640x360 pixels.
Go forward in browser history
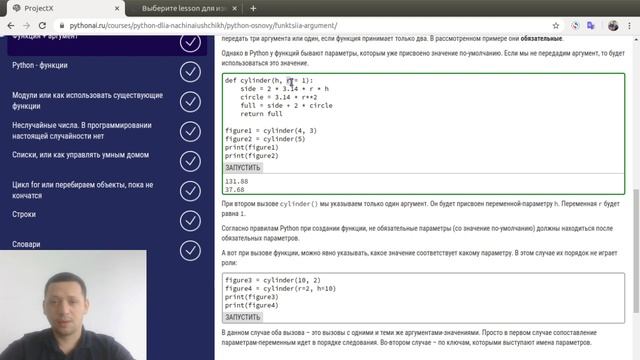click(27, 25)
